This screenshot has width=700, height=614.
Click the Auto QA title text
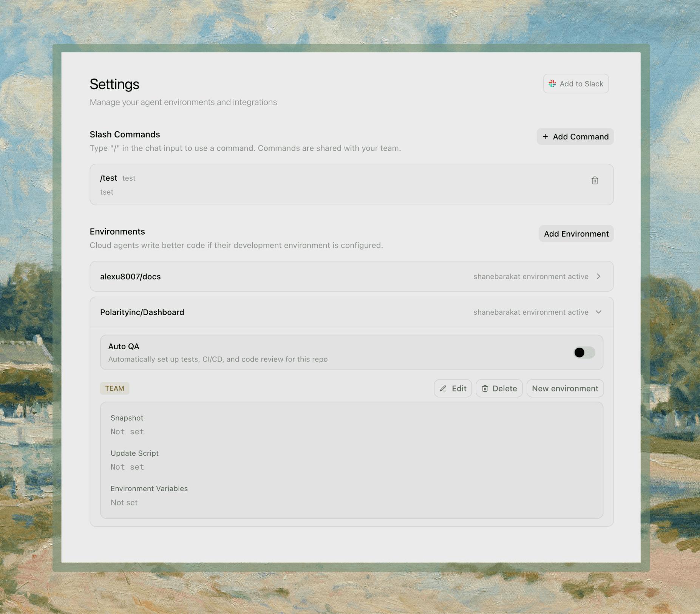124,346
